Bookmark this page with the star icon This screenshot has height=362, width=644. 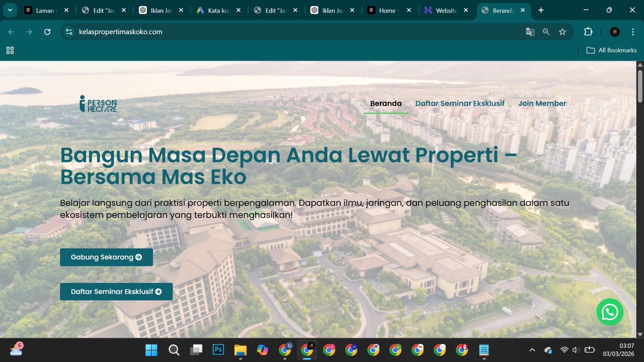tap(562, 32)
